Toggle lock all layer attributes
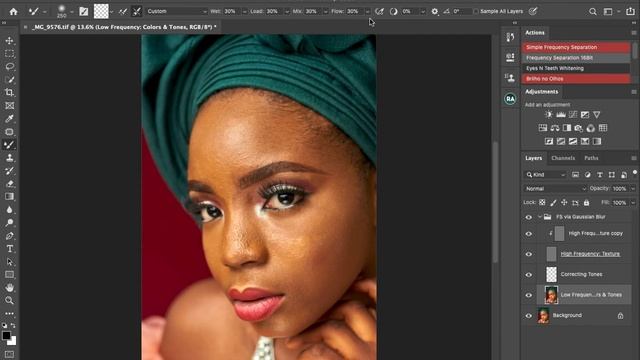The width and height of the screenshot is (640, 360). pos(587,202)
